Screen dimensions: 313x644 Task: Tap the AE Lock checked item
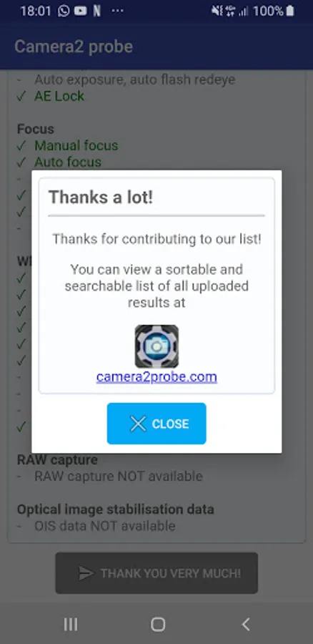click(59, 96)
